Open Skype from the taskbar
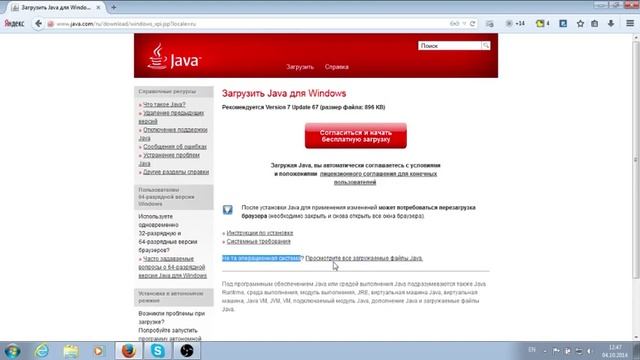 click(158, 351)
